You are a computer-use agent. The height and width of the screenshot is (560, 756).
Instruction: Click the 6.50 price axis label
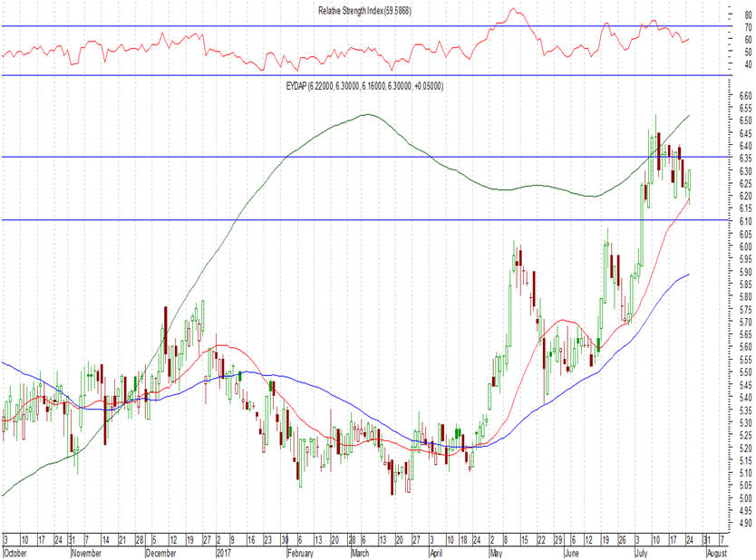[745, 121]
